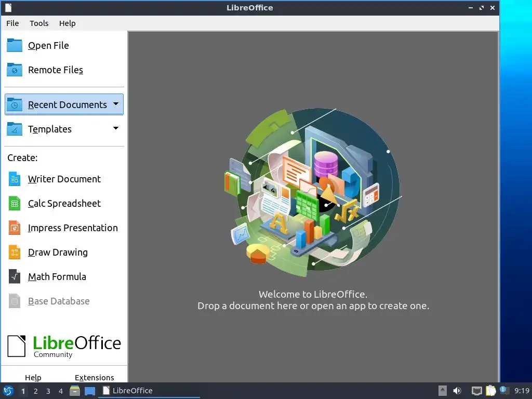Click the Base Database label
532x399 pixels.
point(59,301)
